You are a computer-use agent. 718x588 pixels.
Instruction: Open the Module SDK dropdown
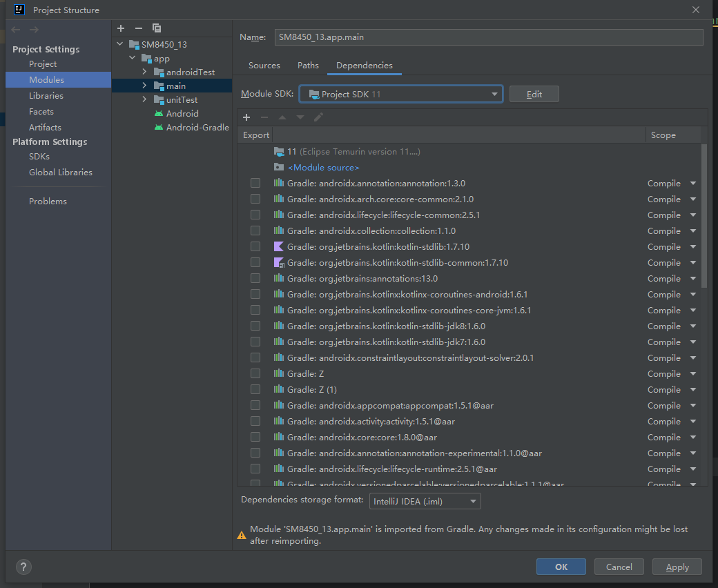(x=401, y=95)
